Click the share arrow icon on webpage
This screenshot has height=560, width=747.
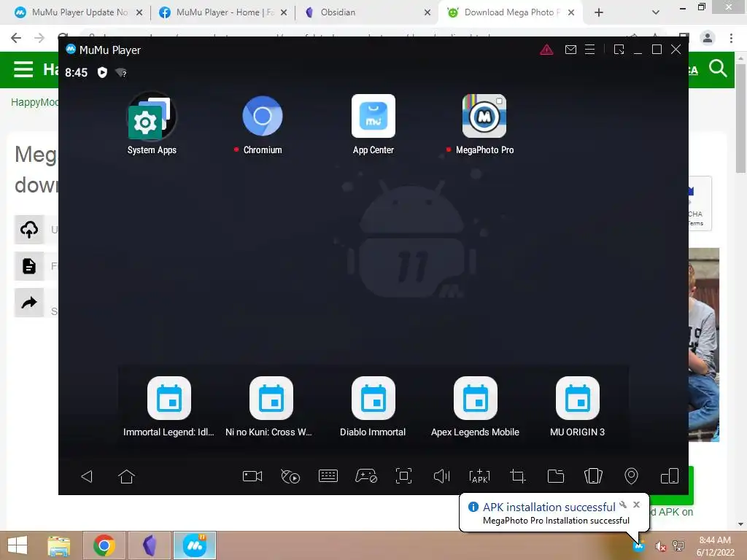point(29,303)
